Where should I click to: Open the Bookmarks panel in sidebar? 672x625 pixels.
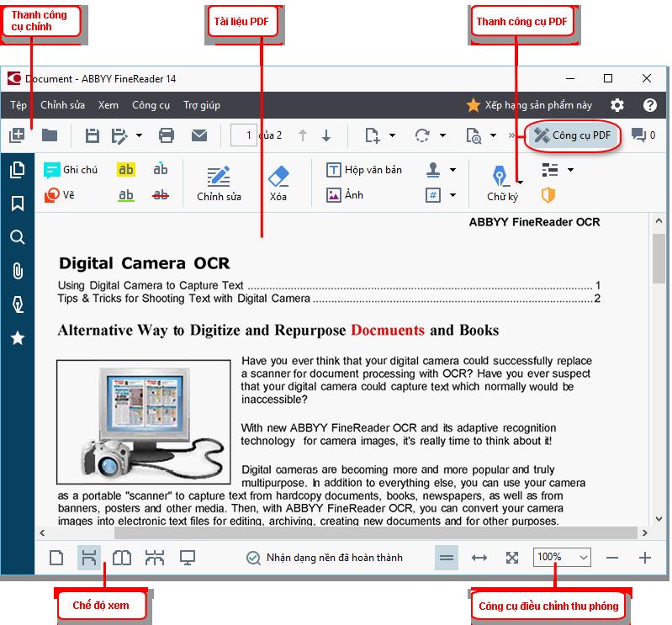17,204
